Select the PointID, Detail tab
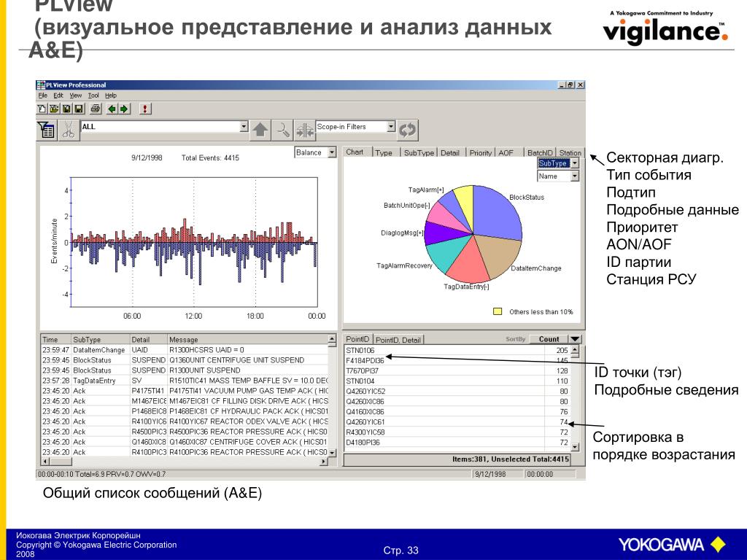 click(398, 340)
